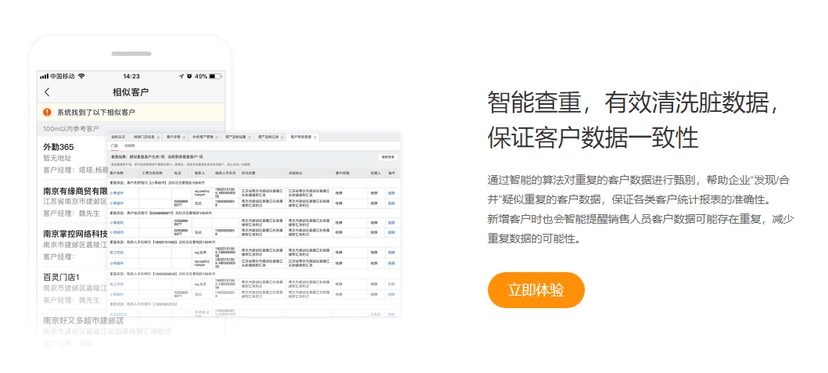The width and height of the screenshot is (828, 373).
Task: Click the battery icon in phone status bar
Action: pos(214,76)
